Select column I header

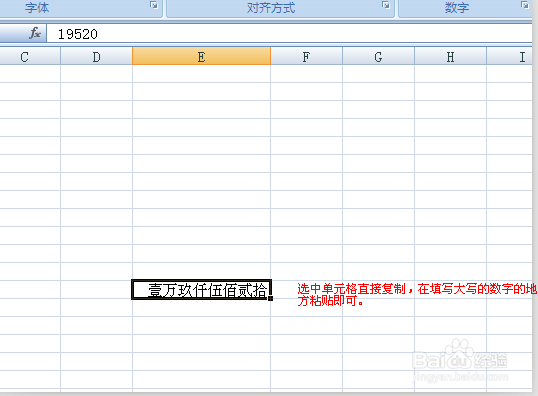[510, 56]
